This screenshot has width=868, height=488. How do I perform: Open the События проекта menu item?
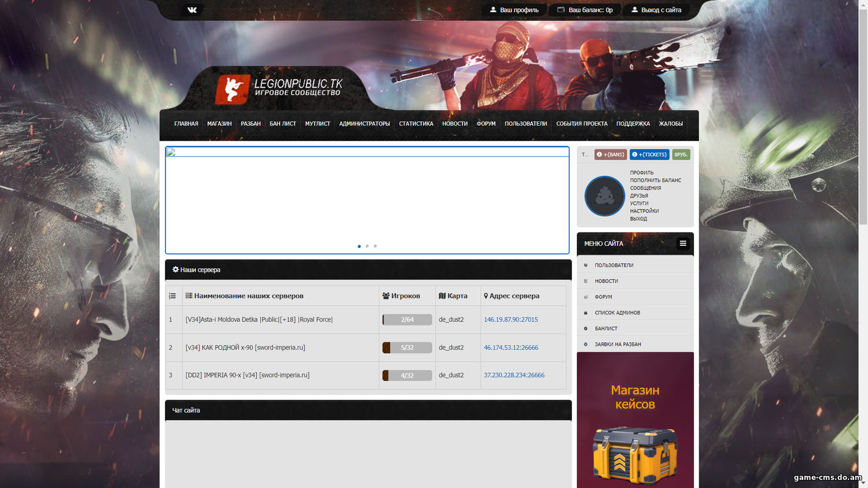(582, 124)
